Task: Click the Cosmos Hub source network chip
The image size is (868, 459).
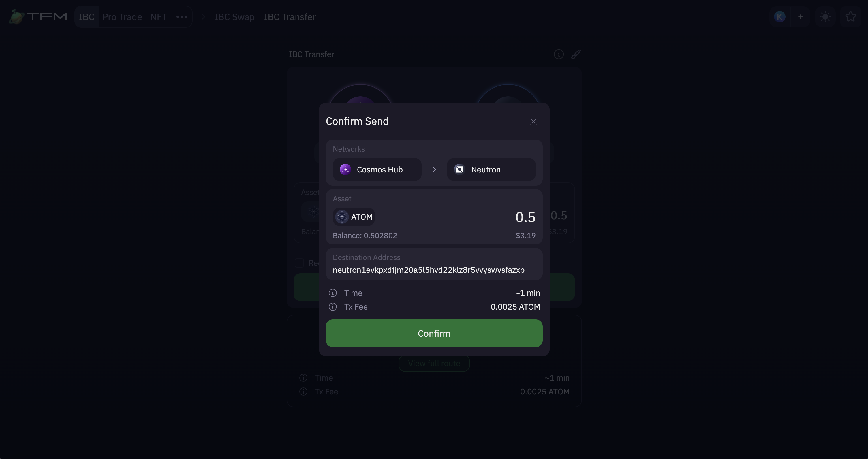Action: click(x=377, y=170)
